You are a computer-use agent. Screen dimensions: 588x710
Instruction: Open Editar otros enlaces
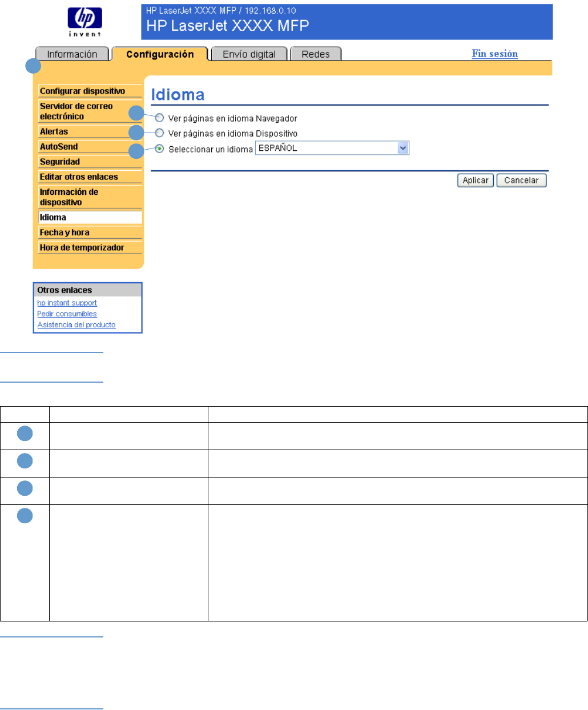pyautogui.click(x=90, y=177)
